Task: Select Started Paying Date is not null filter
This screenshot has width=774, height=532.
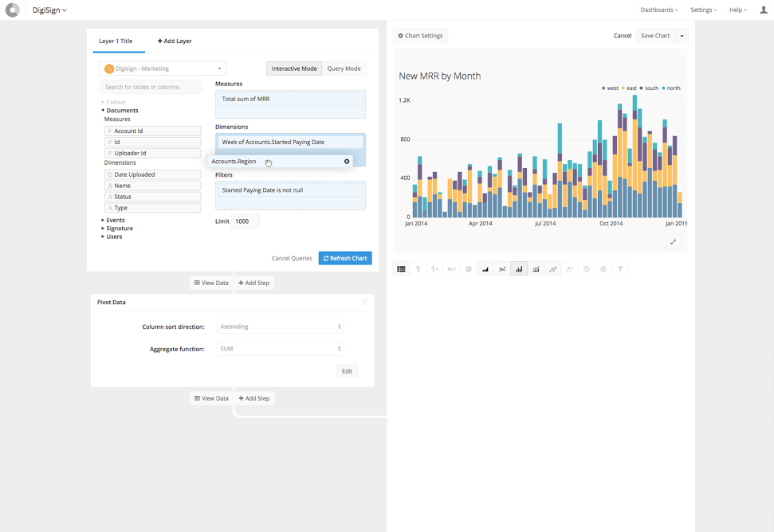Action: point(290,190)
